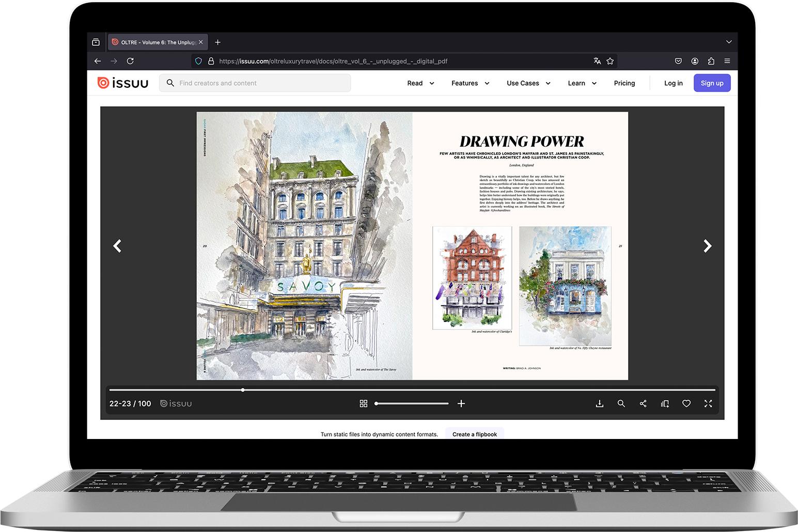The height and width of the screenshot is (532, 798).
Task: Click the zoom level slider
Action: tap(412, 403)
